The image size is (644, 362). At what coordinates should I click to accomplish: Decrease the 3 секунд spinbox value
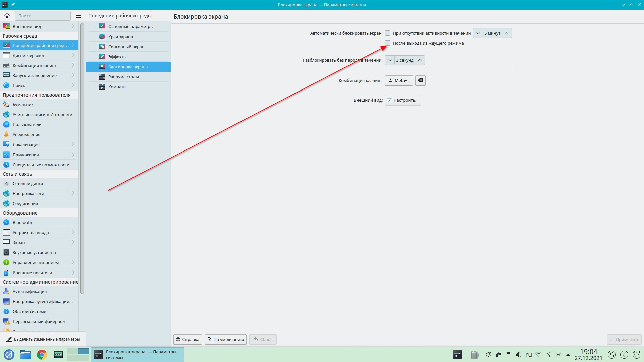pos(390,60)
